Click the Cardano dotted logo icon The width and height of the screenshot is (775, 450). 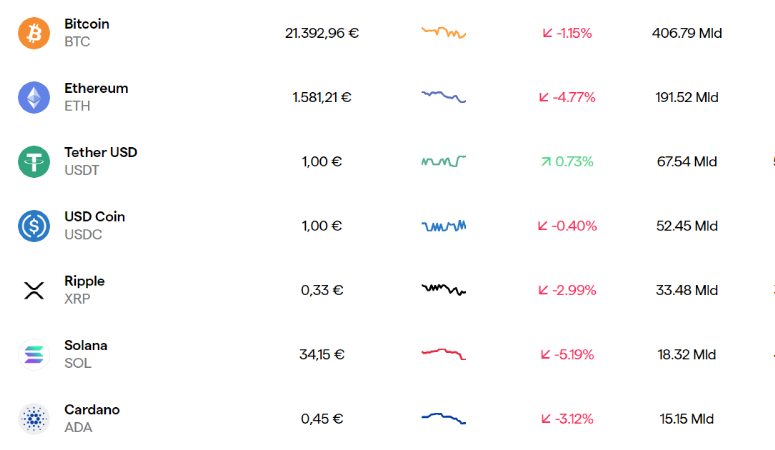[x=34, y=419]
